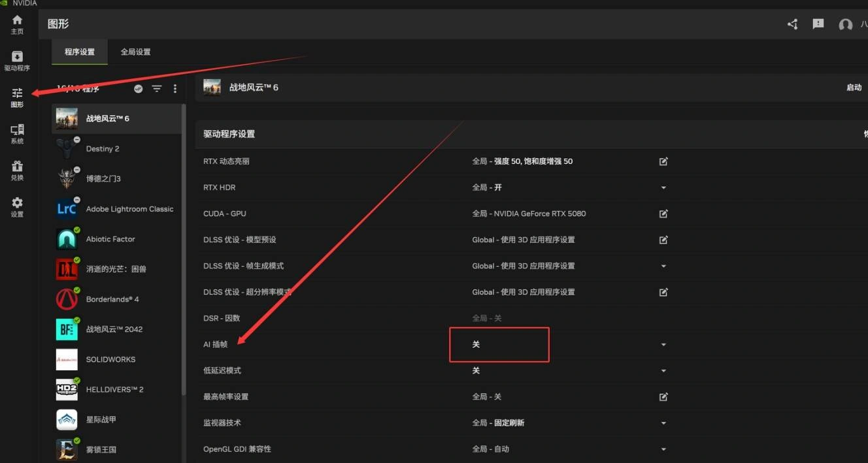Open the feedback notification icon
The height and width of the screenshot is (463, 868).
coord(818,24)
